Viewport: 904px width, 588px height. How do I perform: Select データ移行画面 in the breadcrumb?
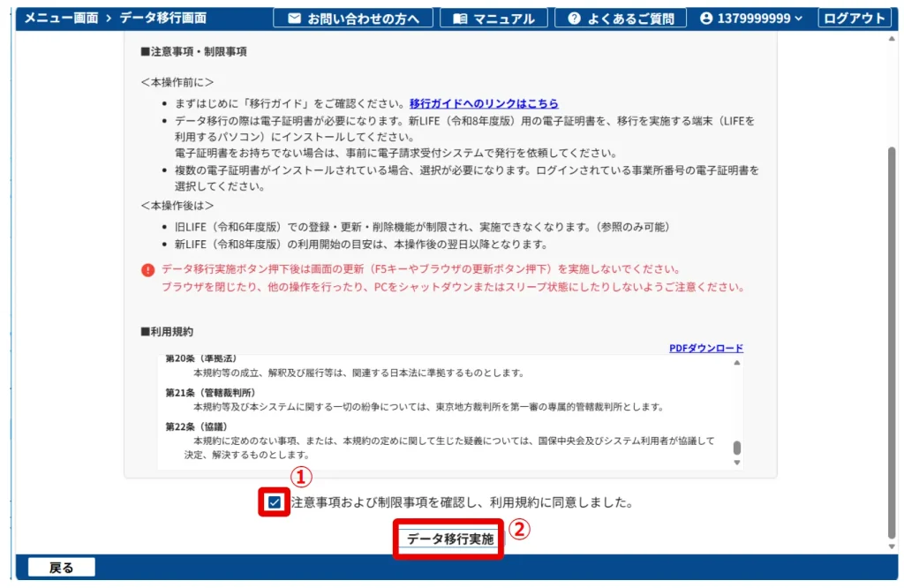(162, 18)
